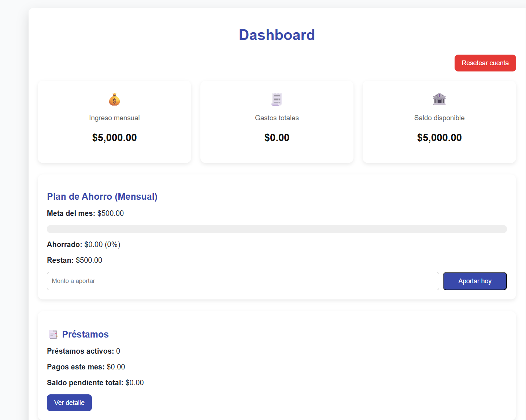
Task: Click the money bag icon
Action: tap(114, 99)
